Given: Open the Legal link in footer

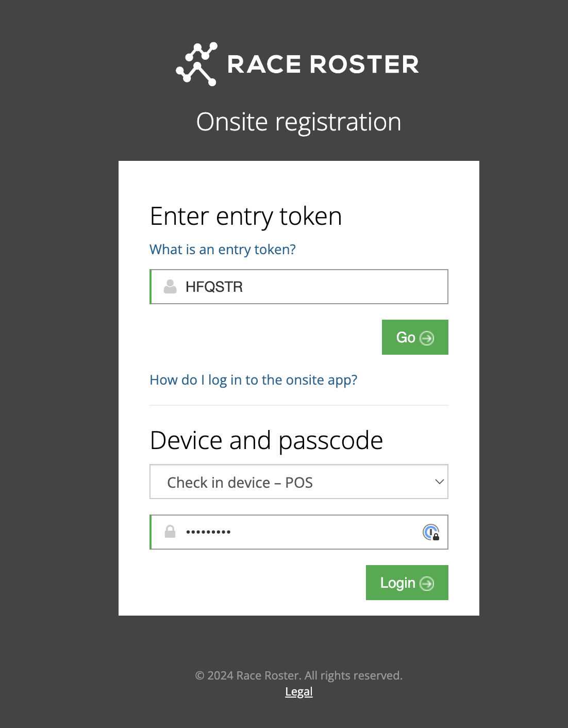Looking at the screenshot, I should tap(299, 692).
